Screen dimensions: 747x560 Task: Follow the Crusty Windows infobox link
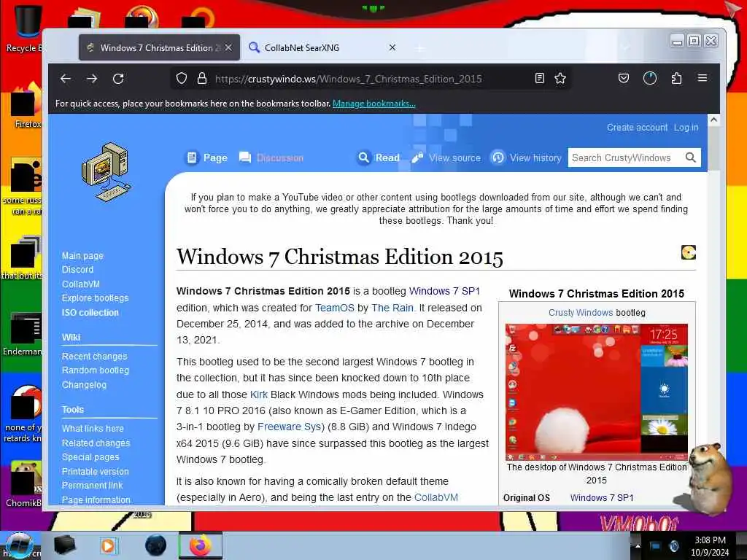581,313
